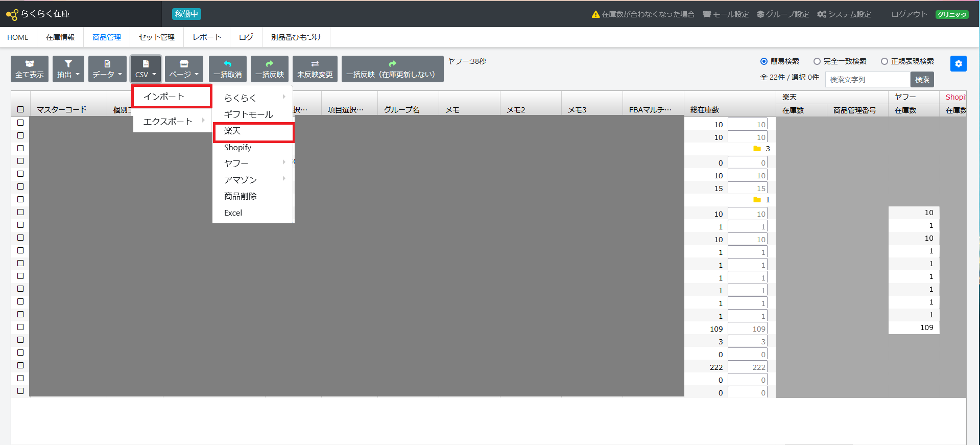Viewport: 980px width, 445px height.
Task: Expand the ヤフー import submenu
Action: coord(253,163)
